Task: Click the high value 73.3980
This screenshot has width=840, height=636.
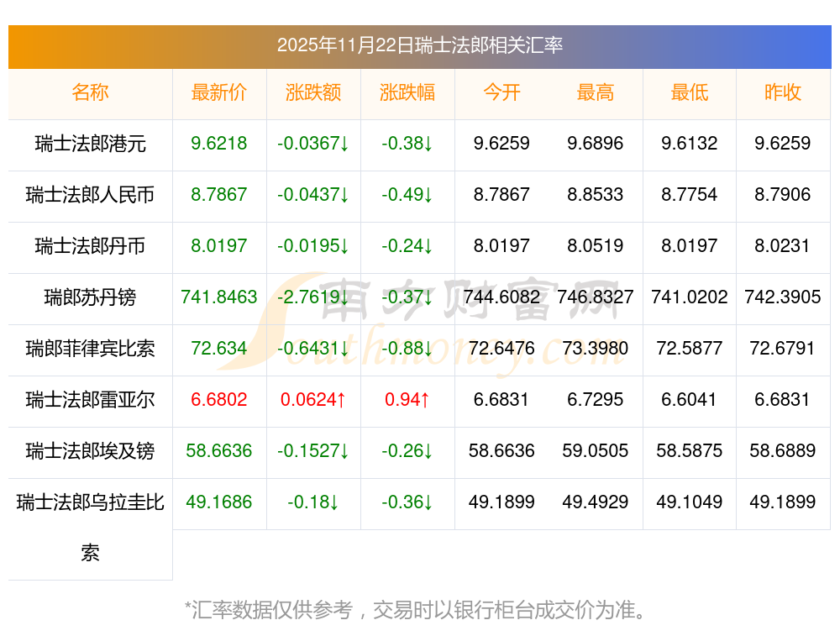Action: click(x=596, y=349)
